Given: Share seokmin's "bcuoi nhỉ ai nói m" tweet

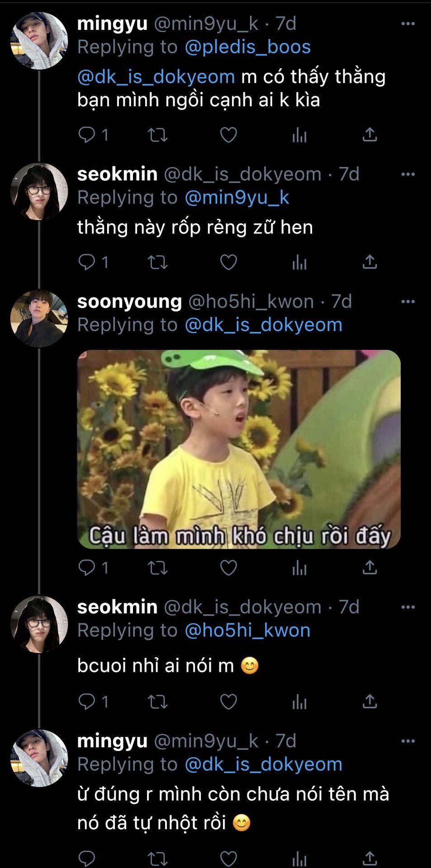Looking at the screenshot, I should click(x=369, y=701).
